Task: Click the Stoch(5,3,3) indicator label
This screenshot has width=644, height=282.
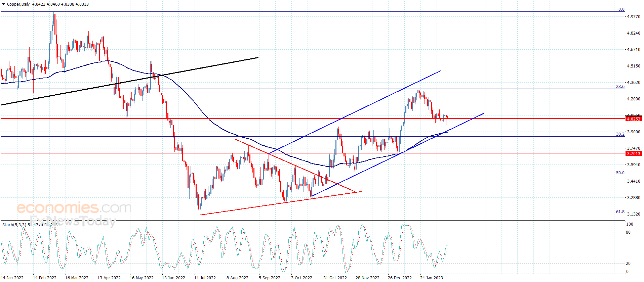Action: point(14,225)
